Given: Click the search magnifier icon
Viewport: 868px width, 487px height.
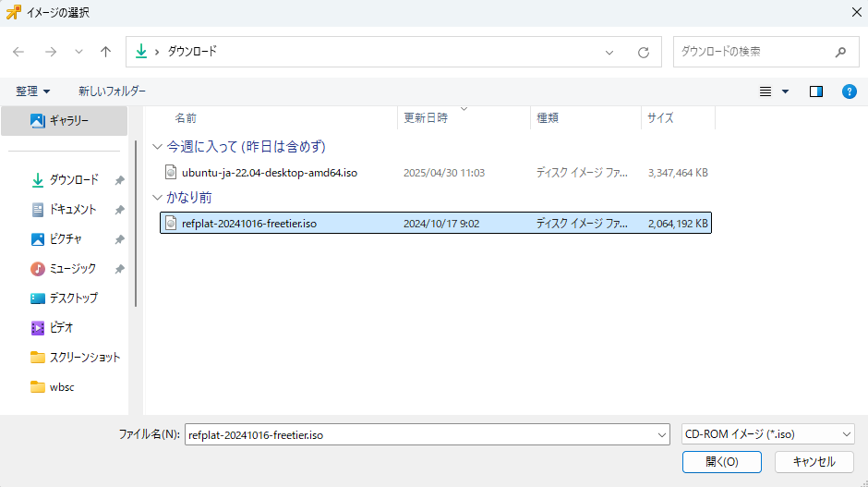Looking at the screenshot, I should coord(840,53).
